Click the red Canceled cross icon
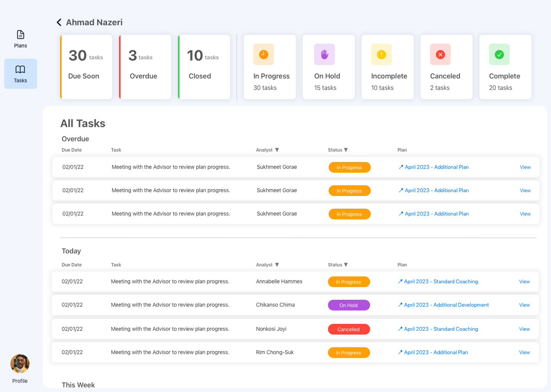The width and height of the screenshot is (551, 392). click(x=440, y=54)
